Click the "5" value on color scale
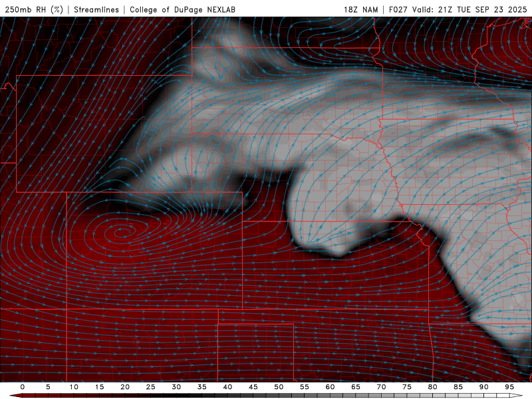Viewport: 532px width, 399px height. (x=48, y=387)
